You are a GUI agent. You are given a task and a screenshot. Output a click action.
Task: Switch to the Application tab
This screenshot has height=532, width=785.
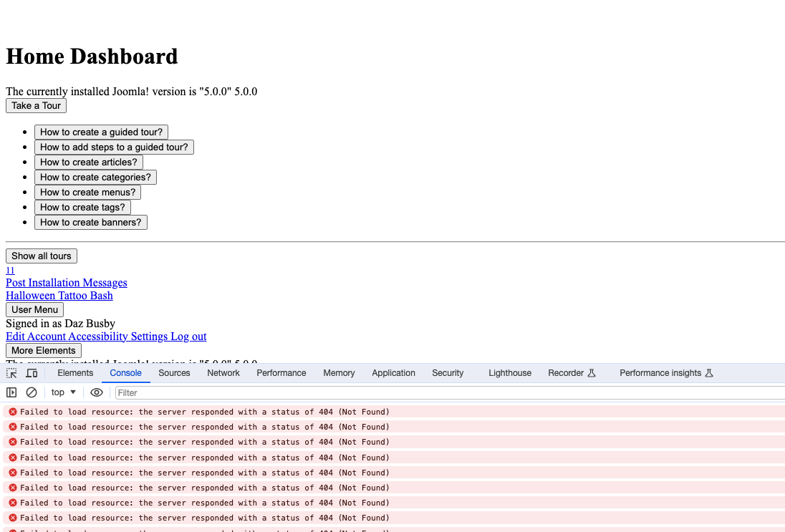[x=393, y=373]
